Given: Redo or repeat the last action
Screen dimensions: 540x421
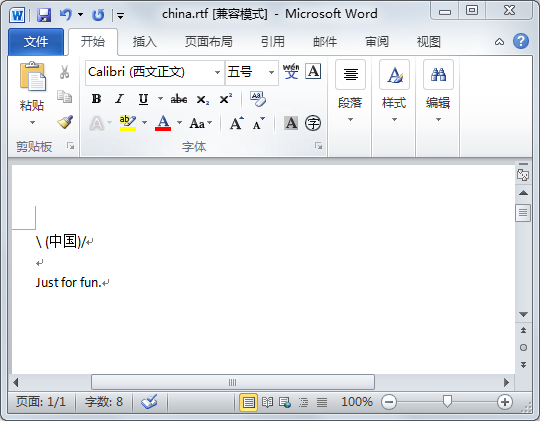Looking at the screenshot, I should [x=98, y=15].
